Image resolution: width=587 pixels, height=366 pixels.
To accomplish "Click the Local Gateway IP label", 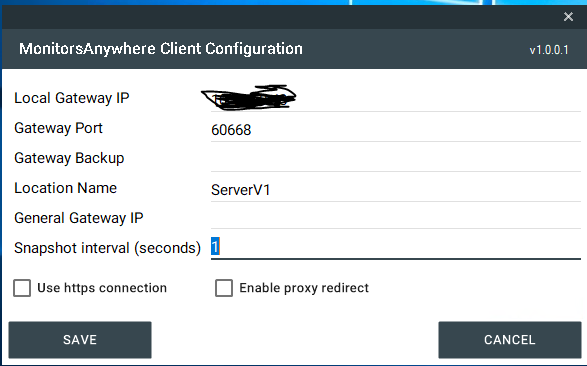I will (x=72, y=98).
